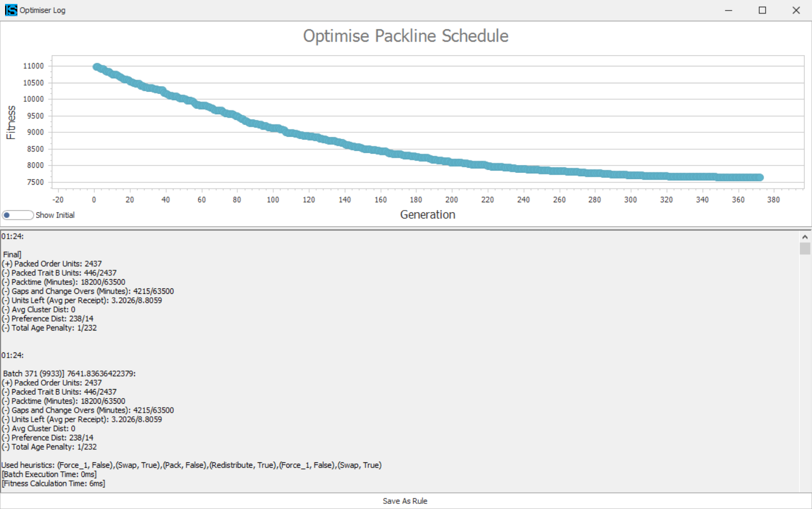Click the Optimise Packline Schedule chart title
The height and width of the screenshot is (509, 812).
tap(406, 36)
